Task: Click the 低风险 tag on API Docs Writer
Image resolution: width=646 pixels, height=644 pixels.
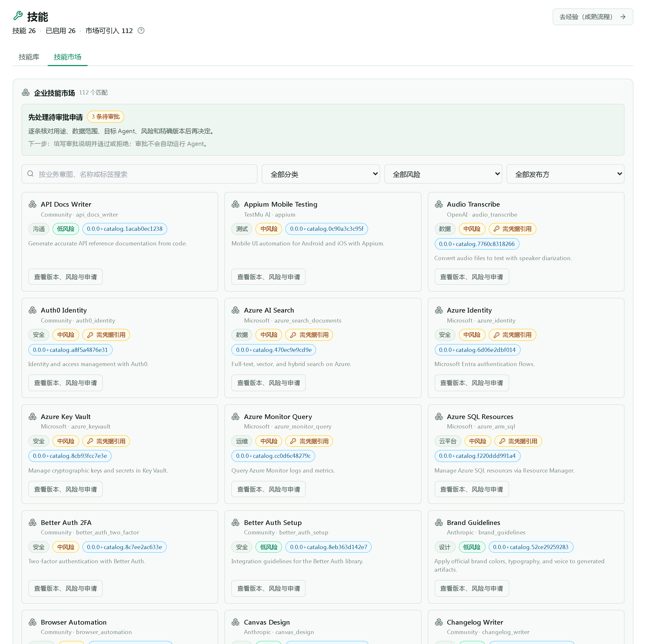Action: pos(66,229)
